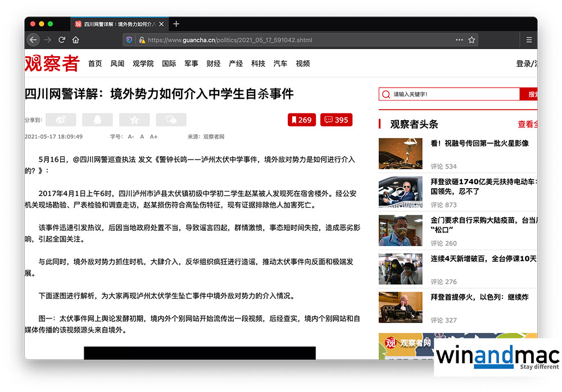This screenshot has height=392, width=562.
Task: Increase font size with A+
Action: (153, 136)
